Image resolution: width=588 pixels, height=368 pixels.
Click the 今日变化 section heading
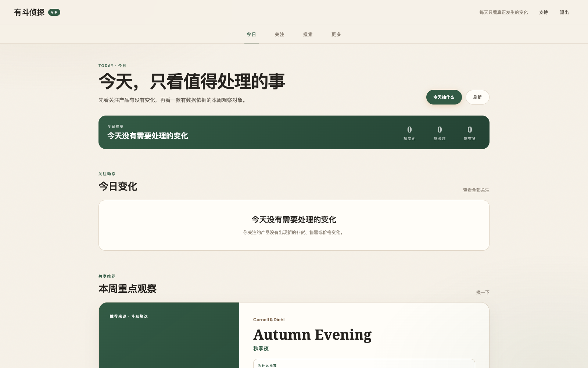click(118, 187)
